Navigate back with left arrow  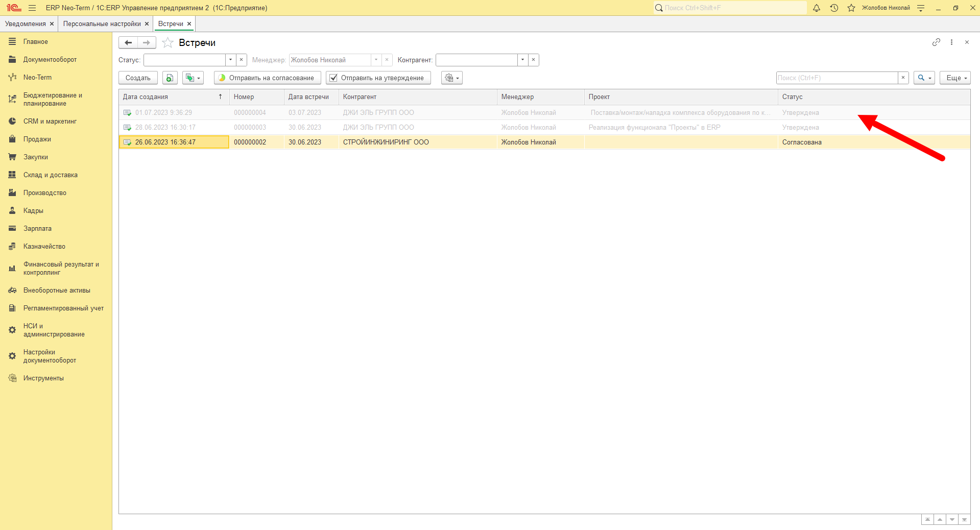(128, 43)
